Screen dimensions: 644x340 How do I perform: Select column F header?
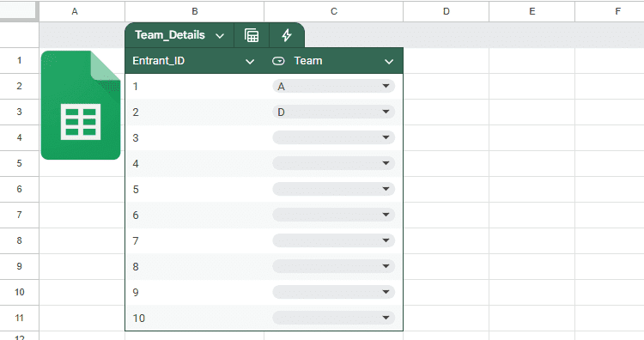click(x=610, y=11)
